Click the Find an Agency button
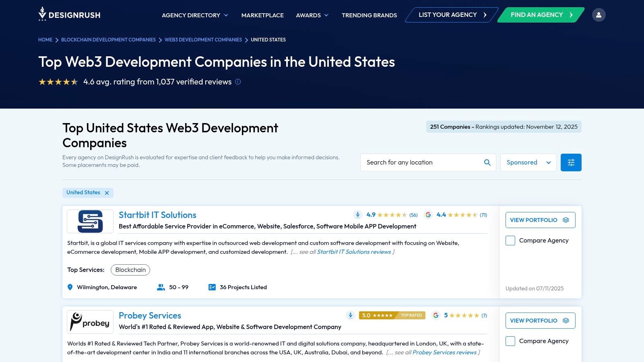 (x=541, y=15)
